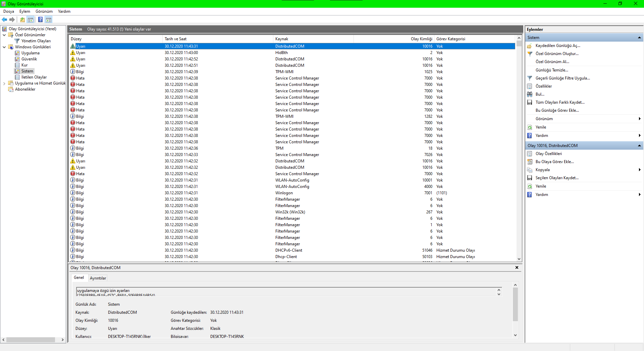Collapse the Windows Günlükleri tree node

(x=4, y=47)
